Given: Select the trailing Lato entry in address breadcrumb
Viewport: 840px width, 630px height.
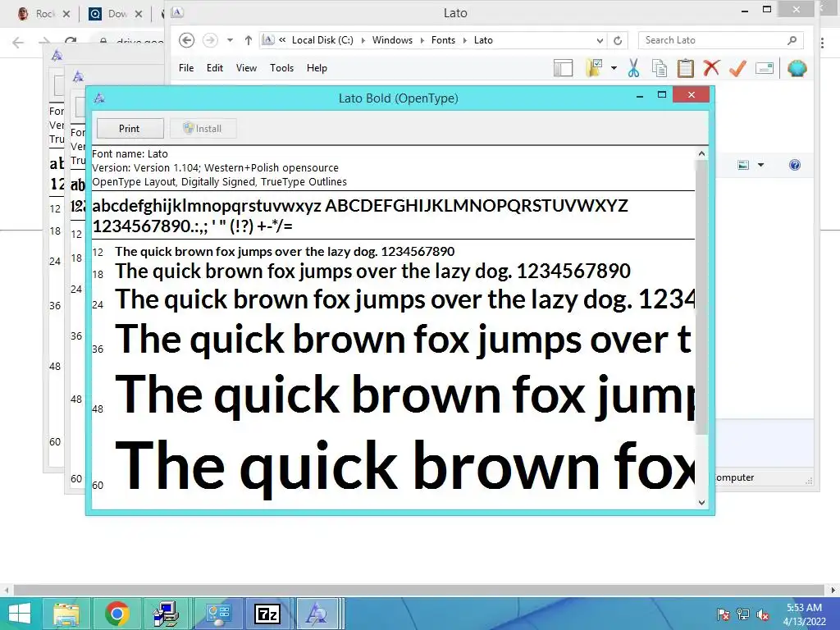Looking at the screenshot, I should pos(483,40).
